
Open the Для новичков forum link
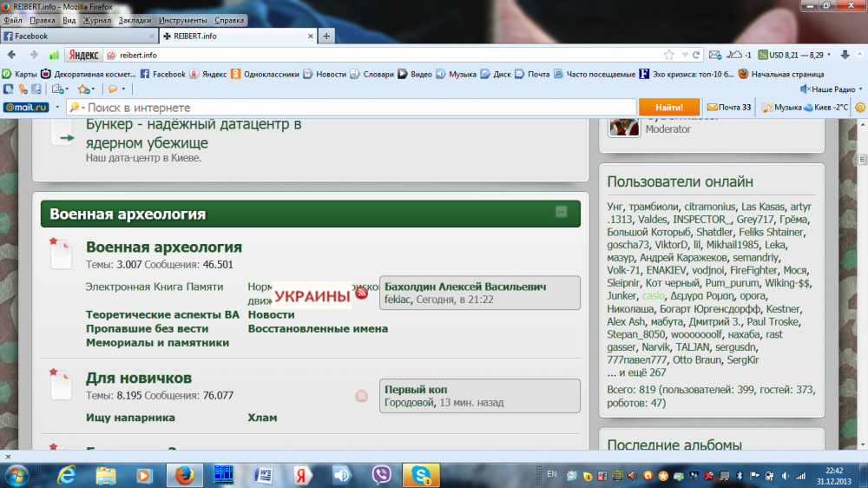pyautogui.click(x=139, y=378)
